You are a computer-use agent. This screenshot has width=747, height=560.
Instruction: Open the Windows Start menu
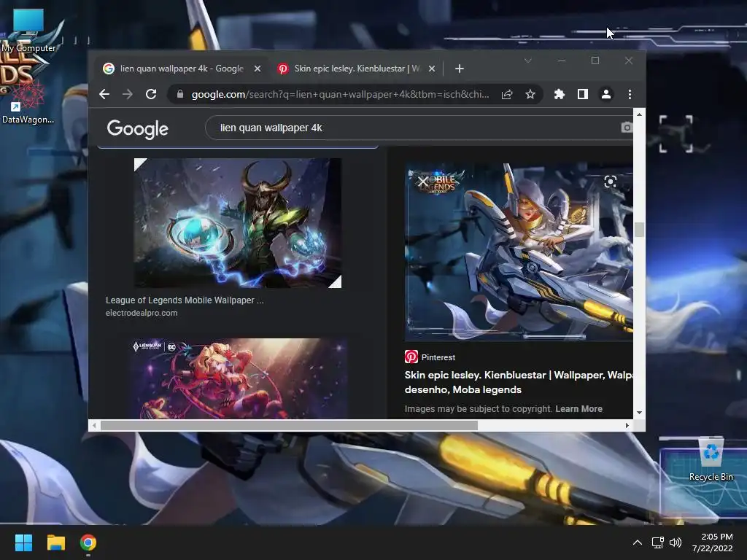point(23,542)
